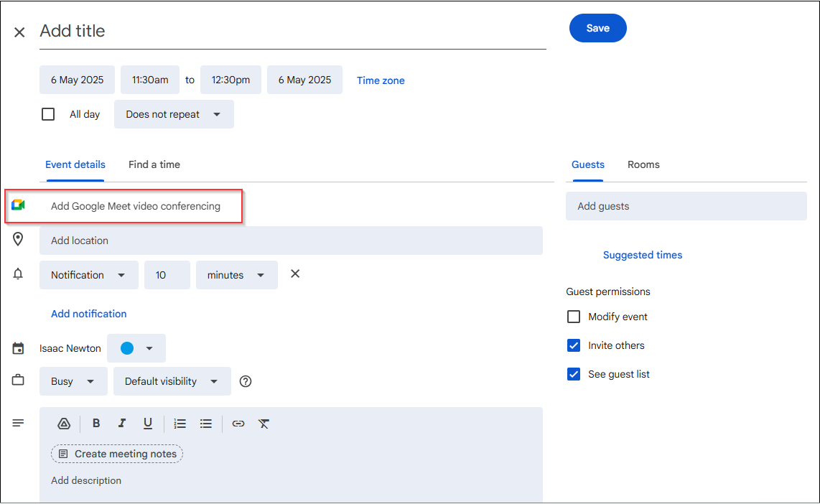Open the Time zone link

click(381, 80)
